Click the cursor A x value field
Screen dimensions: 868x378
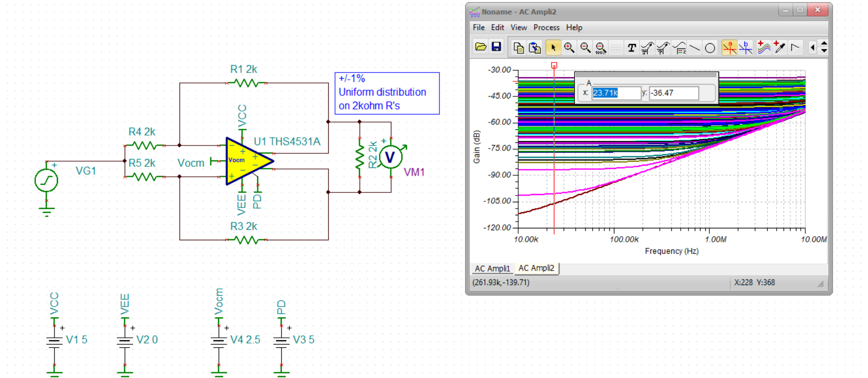616,93
